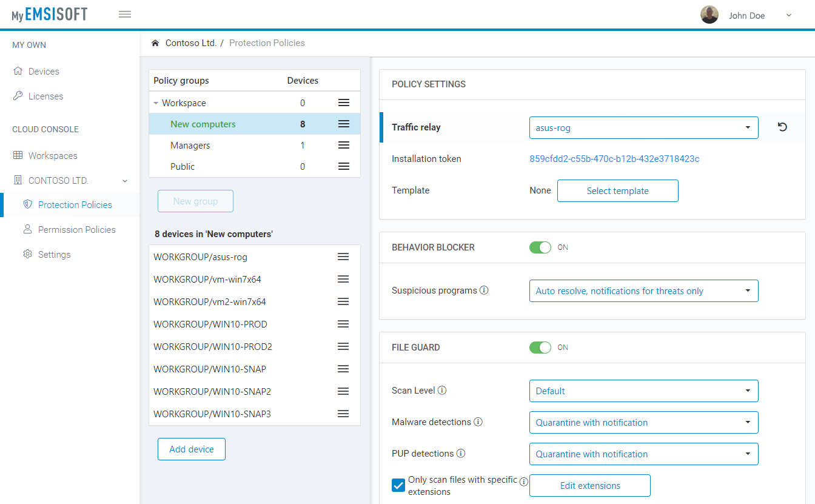
Task: Open menu for WORKGROUP/WIN10-PROD device
Action: [x=343, y=324]
